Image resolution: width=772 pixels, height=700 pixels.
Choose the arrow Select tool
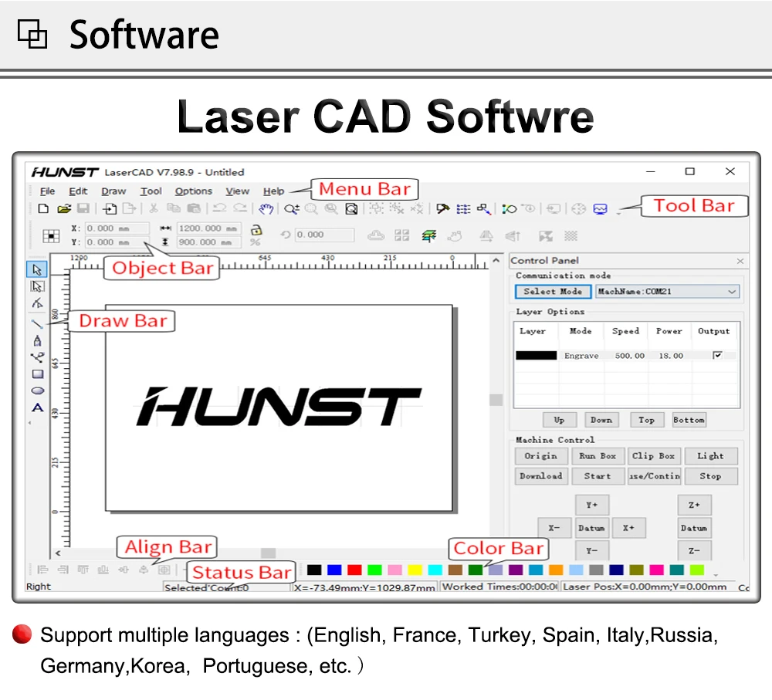(37, 269)
